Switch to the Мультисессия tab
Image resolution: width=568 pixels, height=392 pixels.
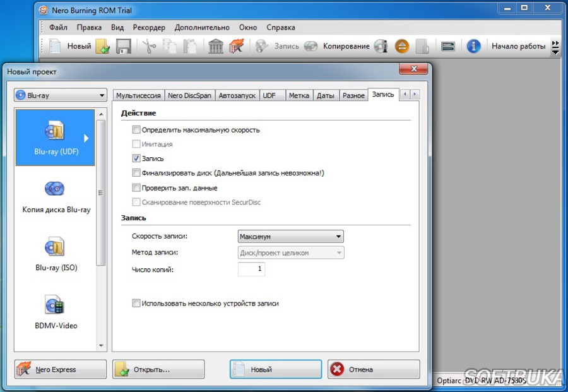point(138,96)
